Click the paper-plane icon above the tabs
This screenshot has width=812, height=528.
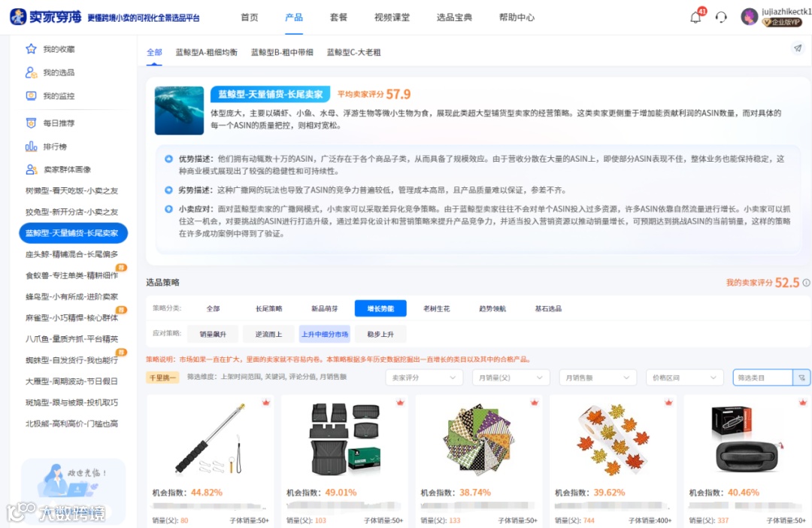797,47
